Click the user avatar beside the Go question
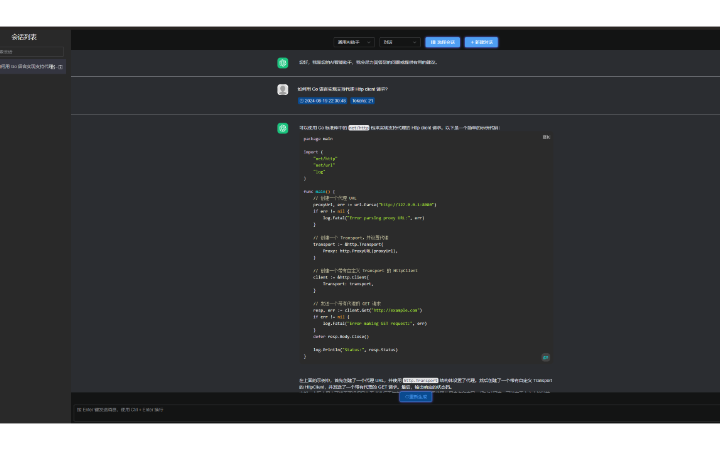720x450 pixels. 283,89
